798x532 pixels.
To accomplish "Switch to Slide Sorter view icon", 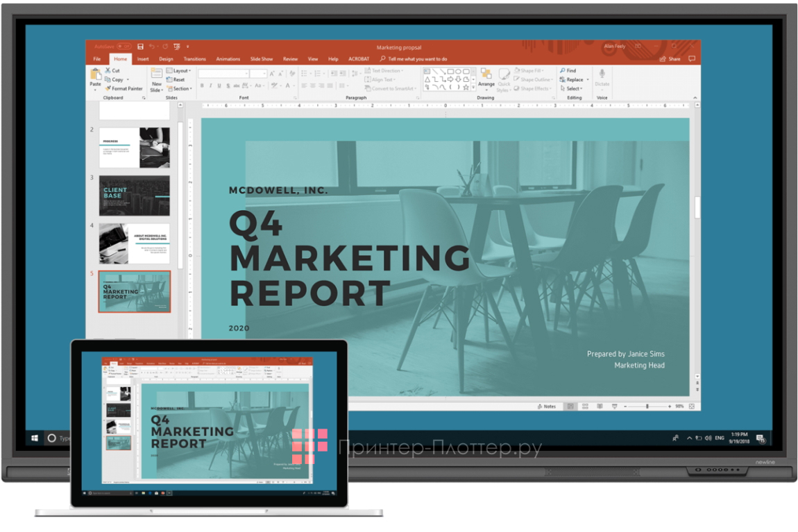I will click(x=585, y=406).
